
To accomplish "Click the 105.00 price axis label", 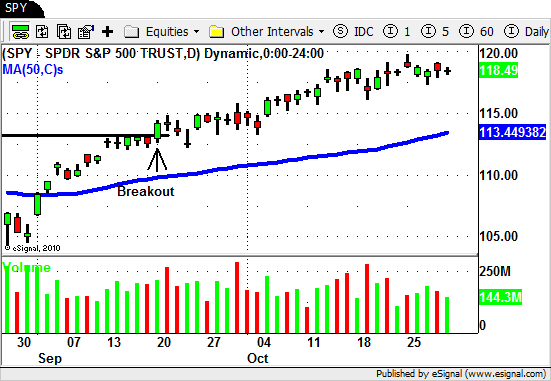I will tap(499, 236).
